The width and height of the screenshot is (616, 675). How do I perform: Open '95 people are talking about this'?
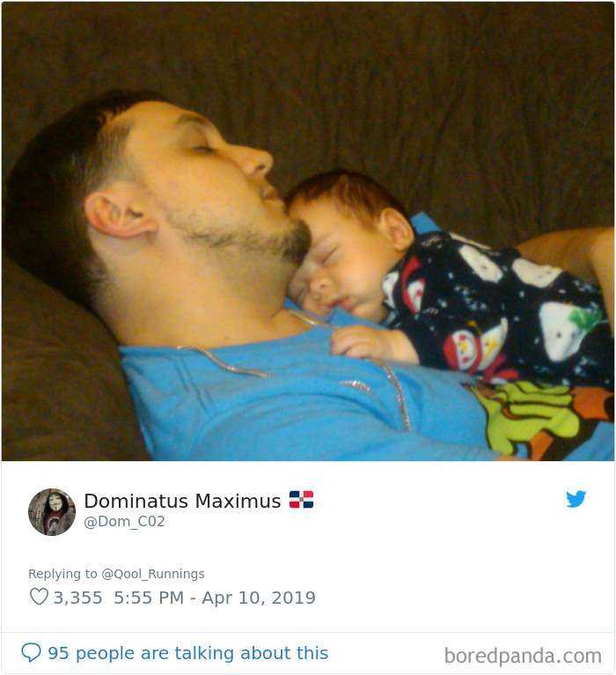pos(187,653)
